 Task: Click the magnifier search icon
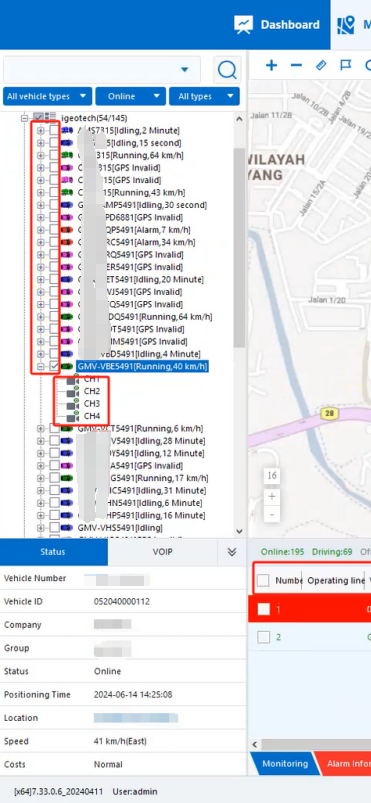coord(227,70)
